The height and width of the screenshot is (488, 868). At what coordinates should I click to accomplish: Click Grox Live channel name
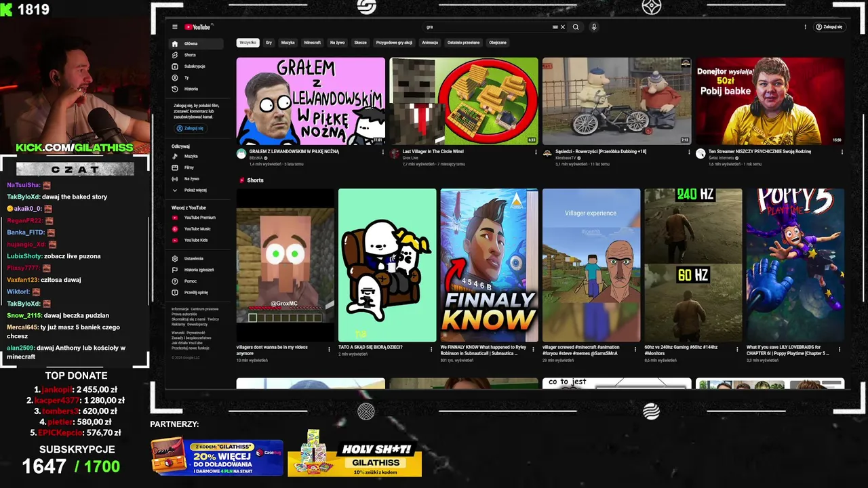410,158
